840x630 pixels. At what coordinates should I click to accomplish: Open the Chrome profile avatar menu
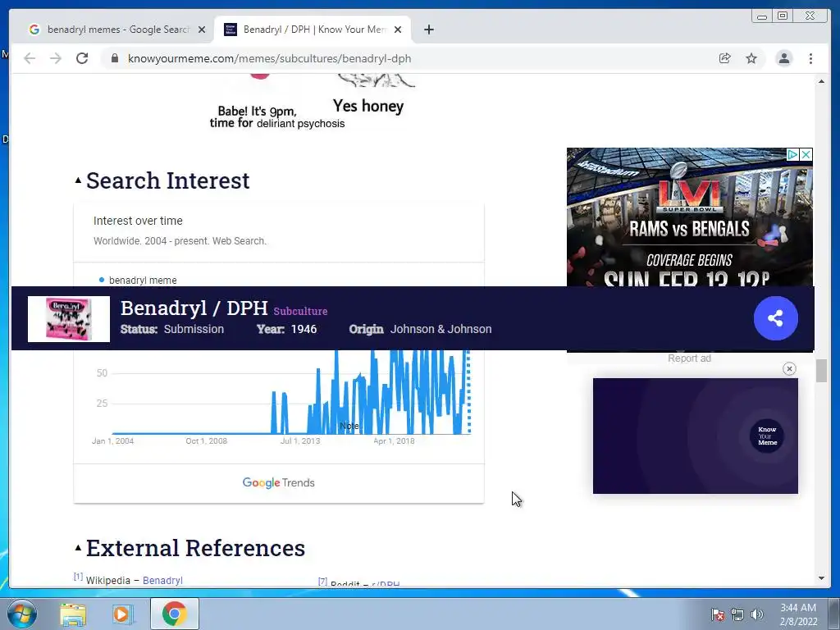pyautogui.click(x=783, y=58)
